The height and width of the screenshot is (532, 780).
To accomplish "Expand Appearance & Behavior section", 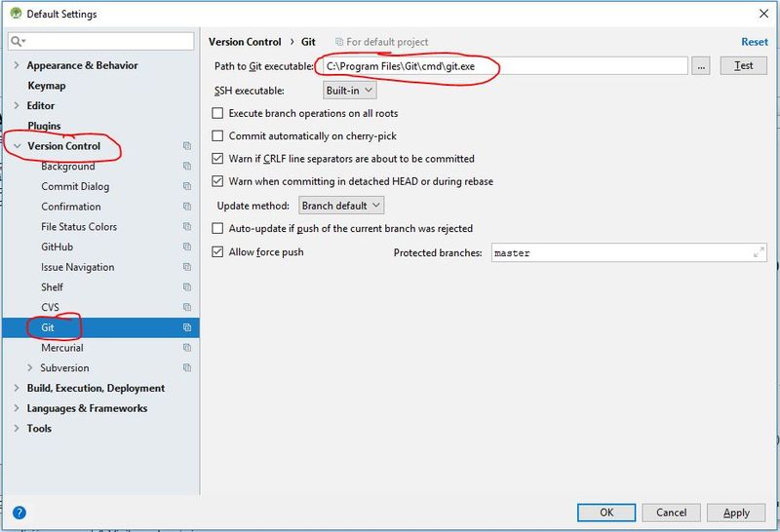I will 17,65.
